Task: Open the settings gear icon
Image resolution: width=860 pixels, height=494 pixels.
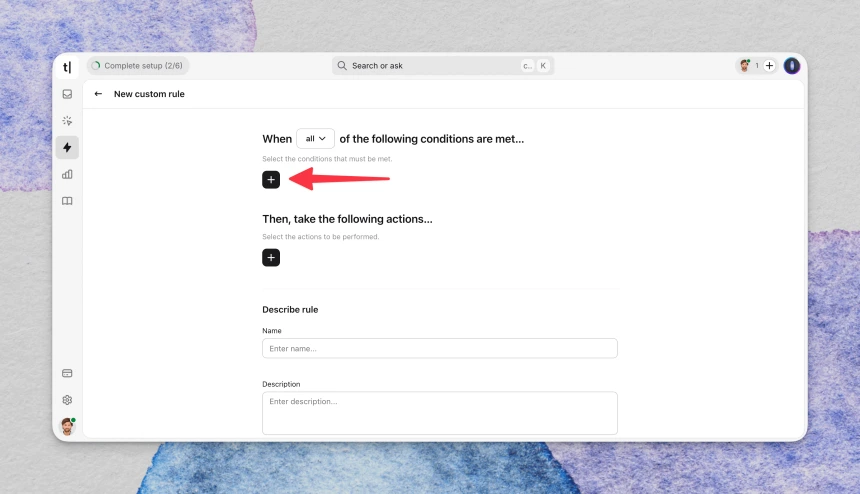Action: (x=67, y=400)
